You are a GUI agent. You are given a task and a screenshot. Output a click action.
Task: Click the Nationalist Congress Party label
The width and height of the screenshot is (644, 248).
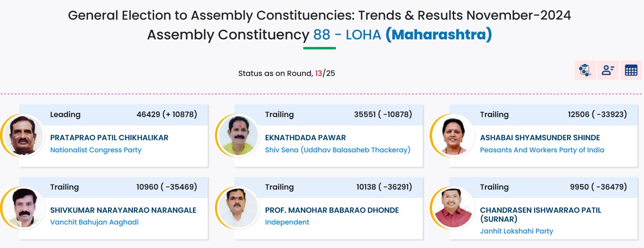(96, 150)
